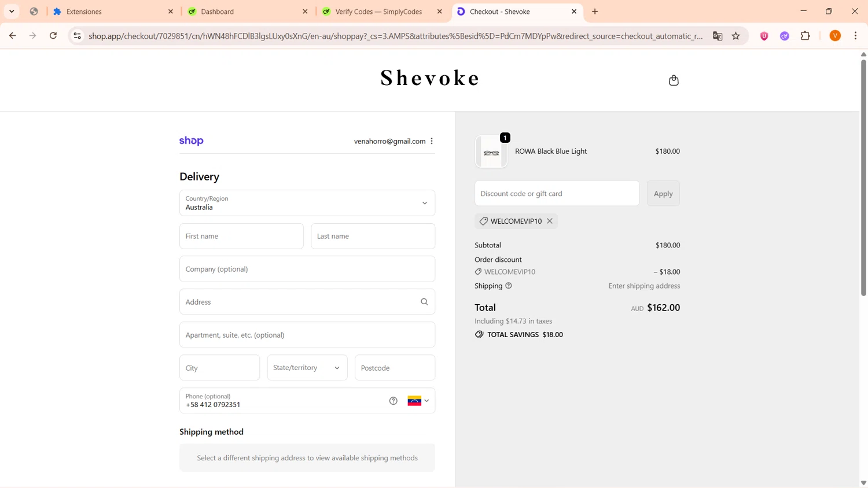Open the Country/Region dropdown
868x488 pixels.
tap(307, 203)
